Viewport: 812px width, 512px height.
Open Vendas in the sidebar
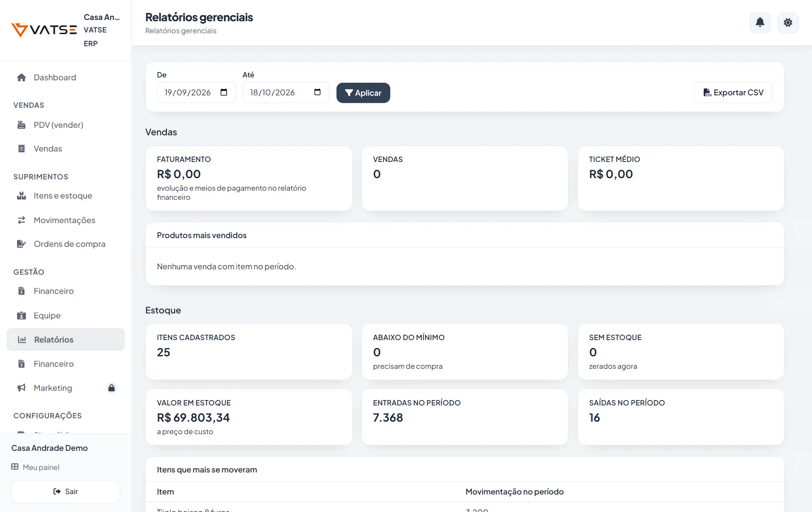click(x=66, y=149)
